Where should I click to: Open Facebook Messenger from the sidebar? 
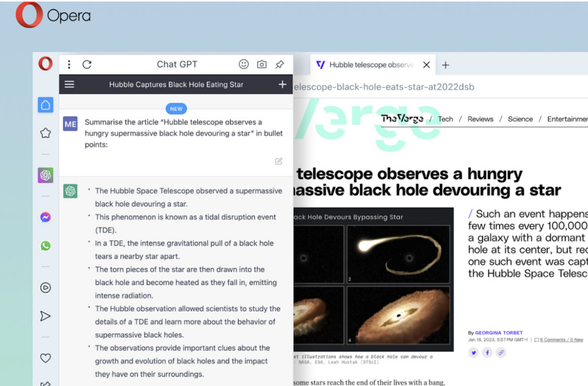(45, 216)
